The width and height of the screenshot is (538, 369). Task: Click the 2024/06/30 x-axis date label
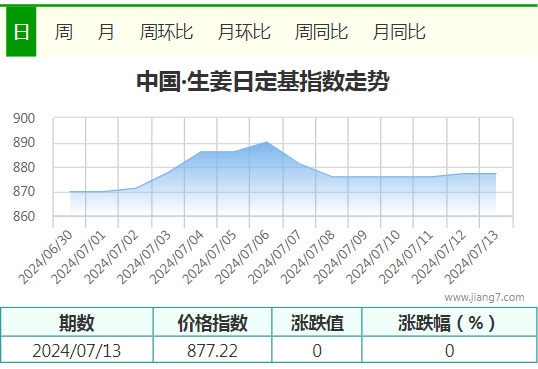point(45,257)
